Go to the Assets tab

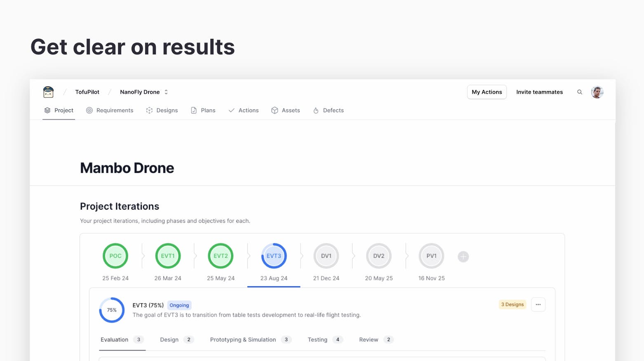coord(286,110)
